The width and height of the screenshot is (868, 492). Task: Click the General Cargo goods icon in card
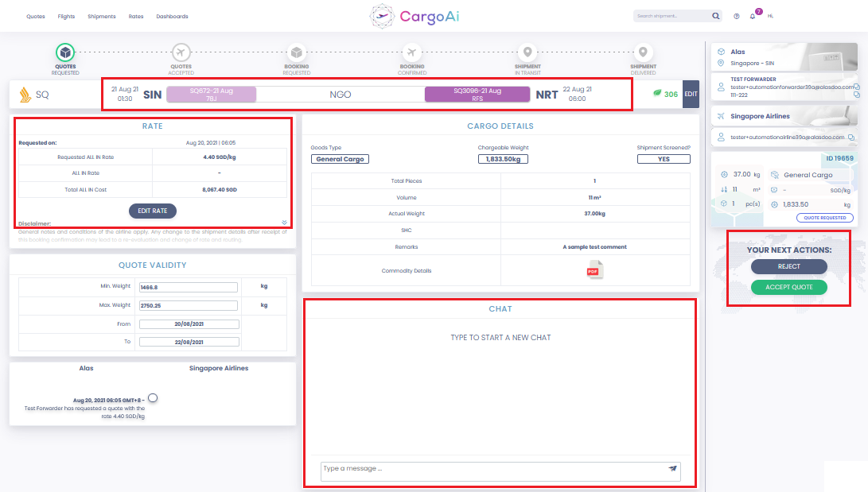(x=774, y=175)
